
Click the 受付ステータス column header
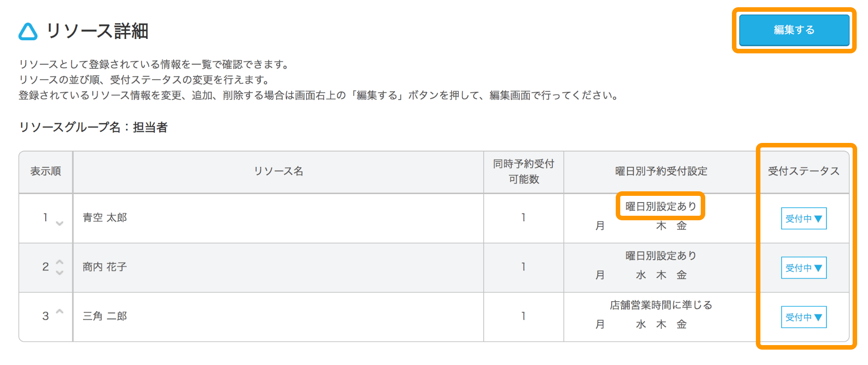tap(803, 171)
